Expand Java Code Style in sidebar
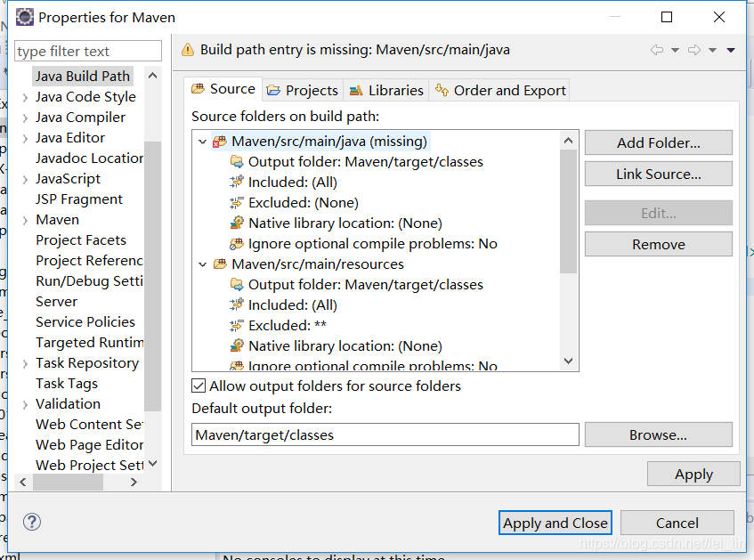The height and width of the screenshot is (560, 754). click(25, 97)
